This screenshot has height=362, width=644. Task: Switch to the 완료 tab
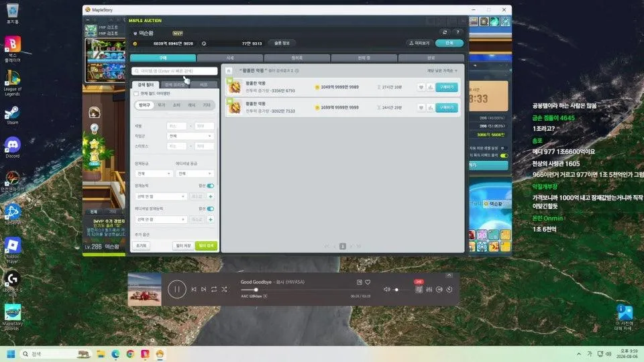(431, 58)
